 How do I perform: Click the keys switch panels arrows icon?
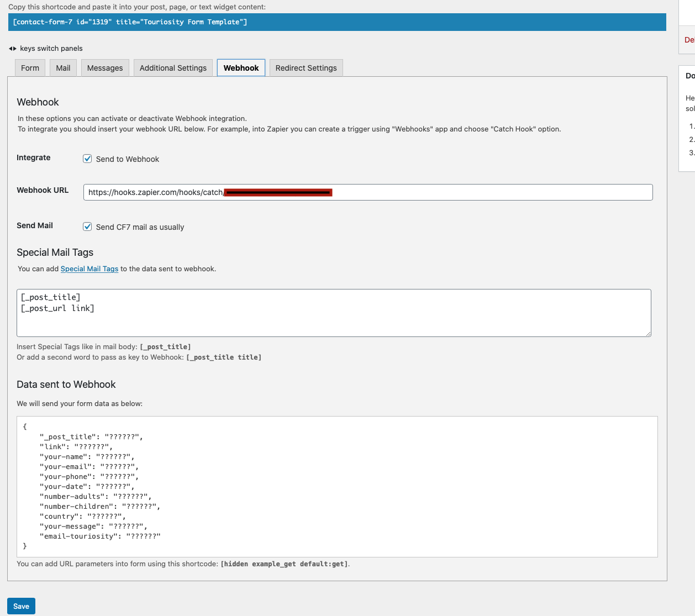coord(13,49)
